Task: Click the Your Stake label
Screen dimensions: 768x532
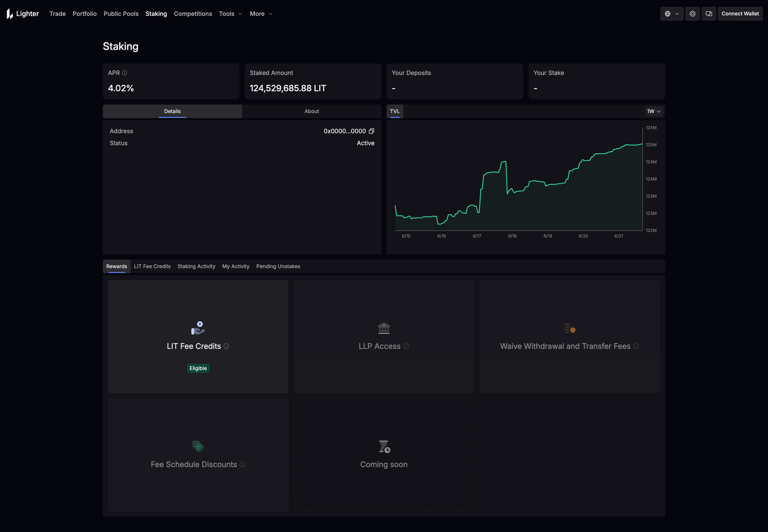Action: coord(549,73)
